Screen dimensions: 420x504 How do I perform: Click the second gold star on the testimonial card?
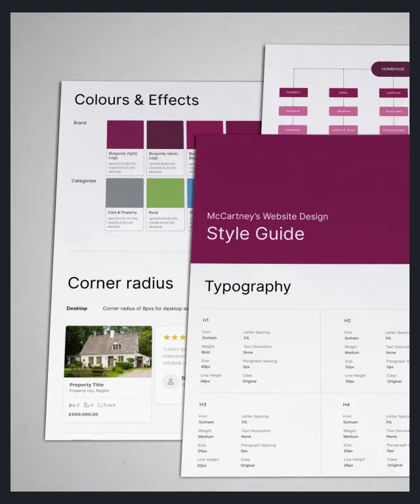(175, 337)
